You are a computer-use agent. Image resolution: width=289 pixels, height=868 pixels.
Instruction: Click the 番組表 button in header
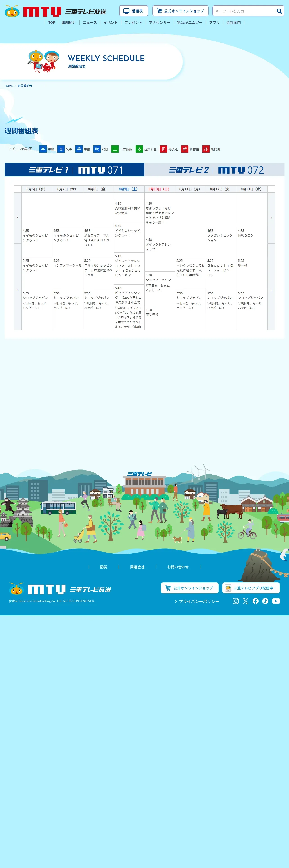pyautogui.click(x=133, y=11)
